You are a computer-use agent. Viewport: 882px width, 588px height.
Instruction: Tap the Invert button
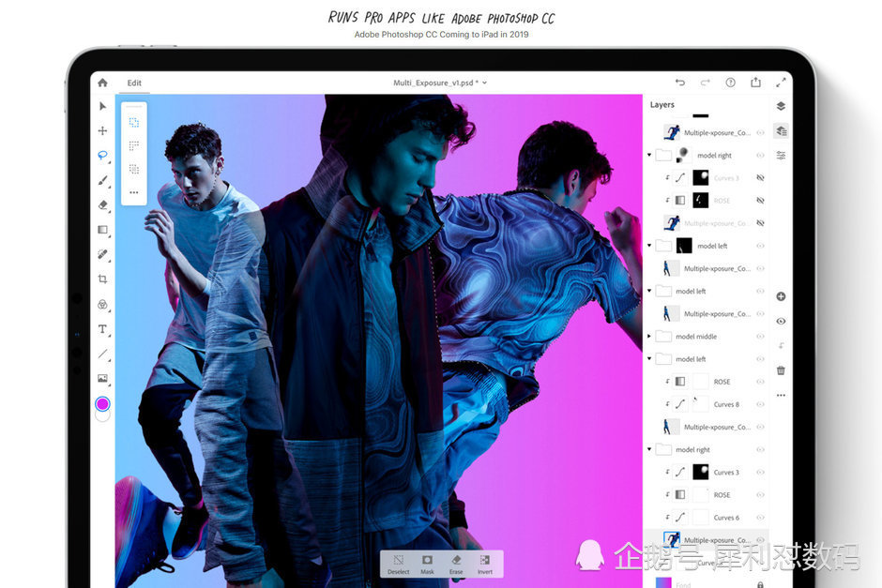pyautogui.click(x=485, y=565)
